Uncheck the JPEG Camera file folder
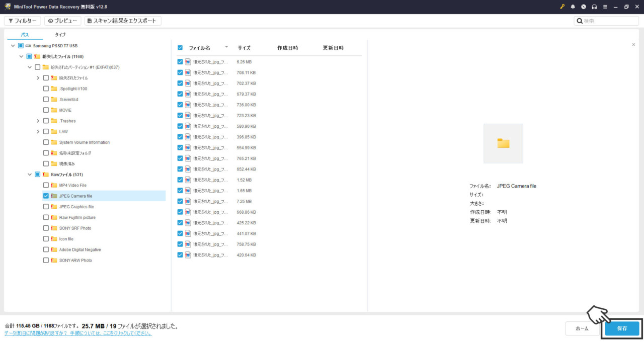Viewport: 644px width, 342px height. pyautogui.click(x=45, y=196)
